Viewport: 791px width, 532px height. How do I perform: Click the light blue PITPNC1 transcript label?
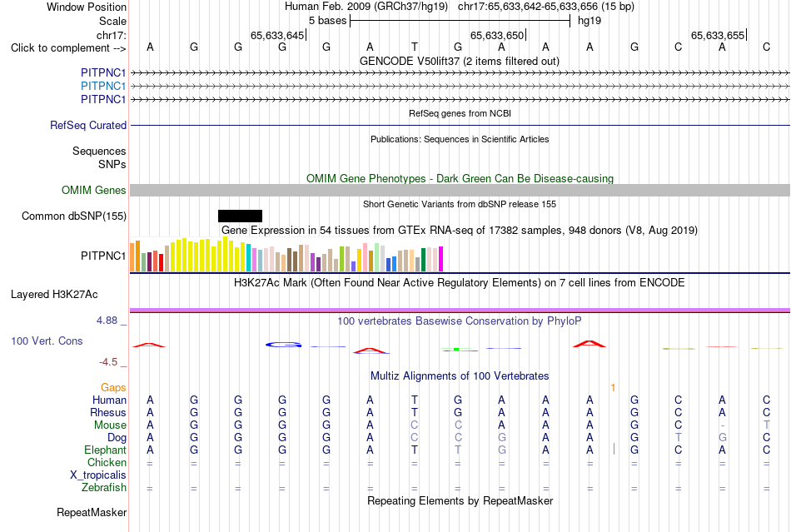point(103,87)
